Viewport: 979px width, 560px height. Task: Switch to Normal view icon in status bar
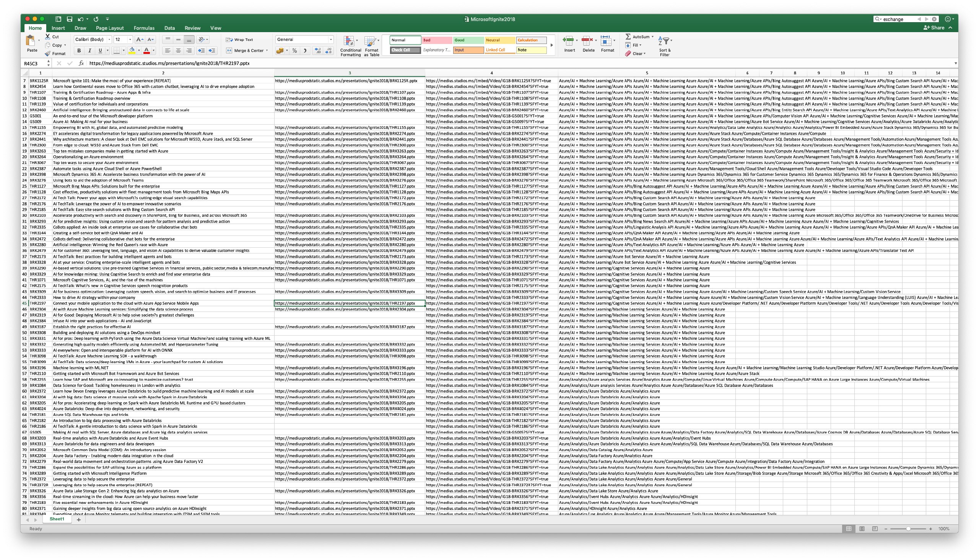[849, 529]
